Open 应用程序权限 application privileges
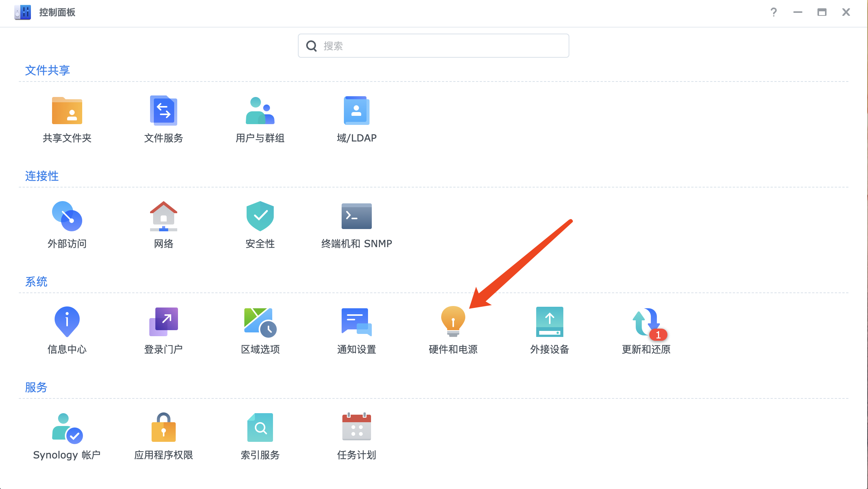Screen dimensions: 868x489 (x=163, y=428)
